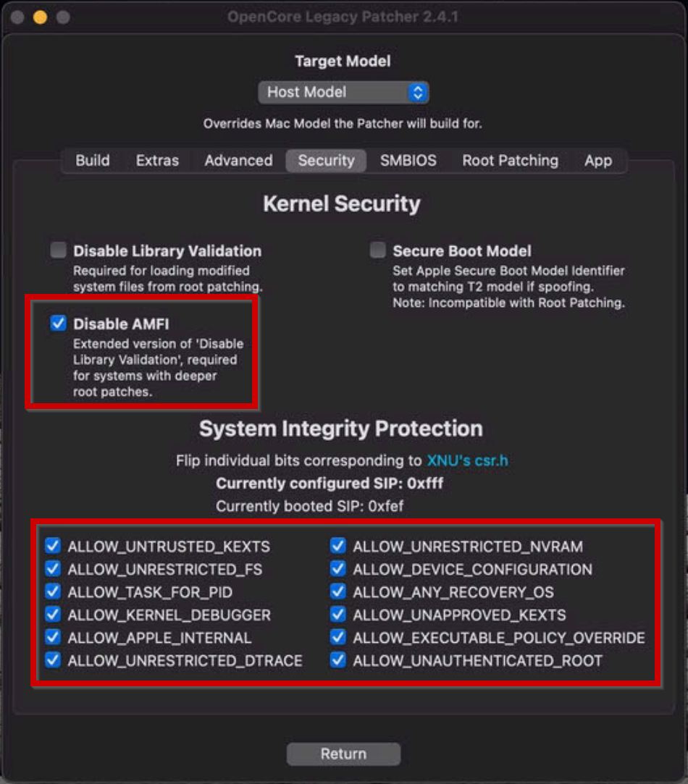This screenshot has height=784, width=688.
Task: Uncheck ALLOW_KERNEL_DEBUGGER
Action: pyautogui.click(x=53, y=615)
